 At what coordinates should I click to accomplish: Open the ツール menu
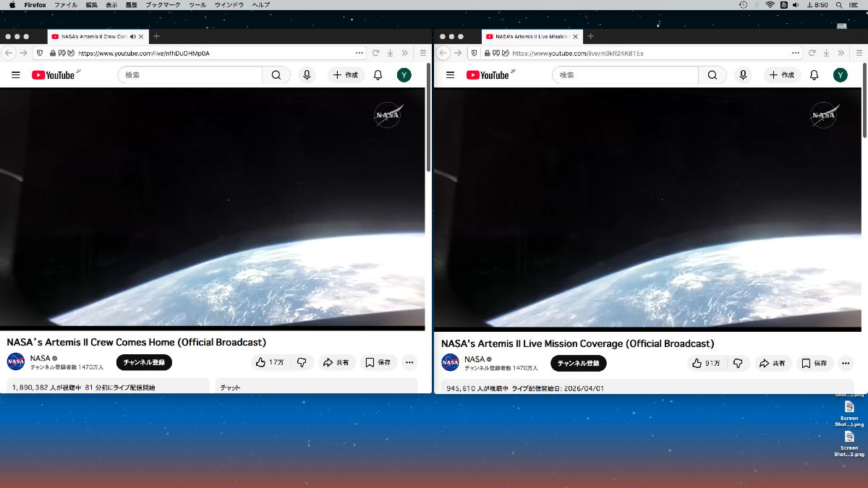197,5
